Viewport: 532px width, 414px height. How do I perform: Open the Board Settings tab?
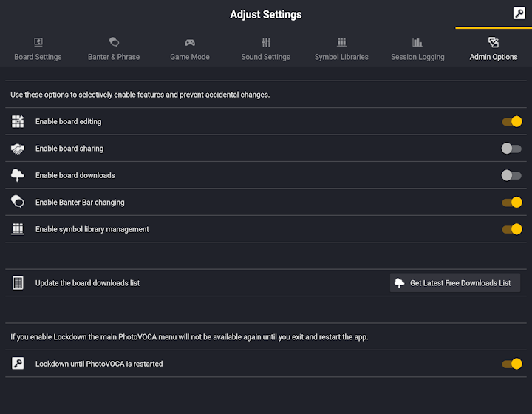point(38,50)
